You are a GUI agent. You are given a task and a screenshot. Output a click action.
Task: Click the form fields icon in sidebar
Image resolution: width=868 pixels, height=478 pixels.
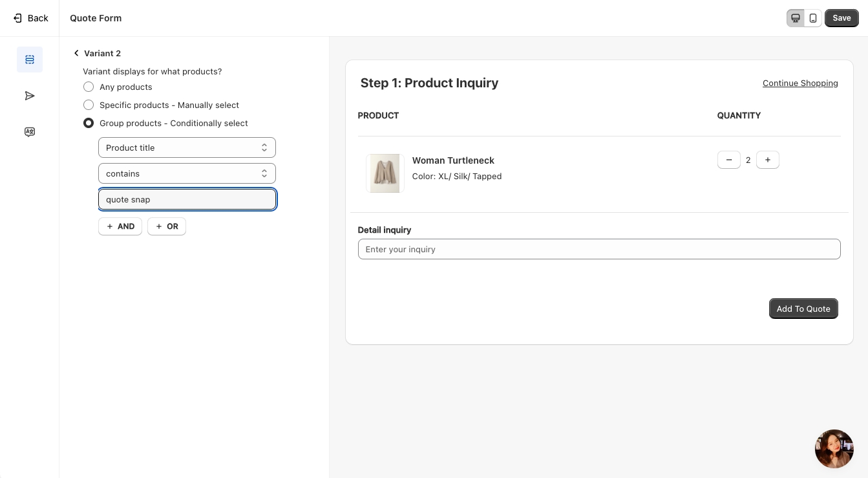point(30,60)
